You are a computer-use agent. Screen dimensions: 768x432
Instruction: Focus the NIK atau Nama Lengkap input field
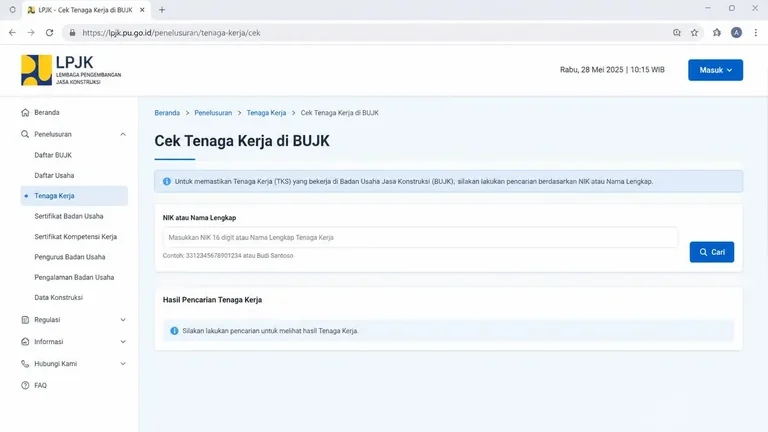[x=420, y=238]
